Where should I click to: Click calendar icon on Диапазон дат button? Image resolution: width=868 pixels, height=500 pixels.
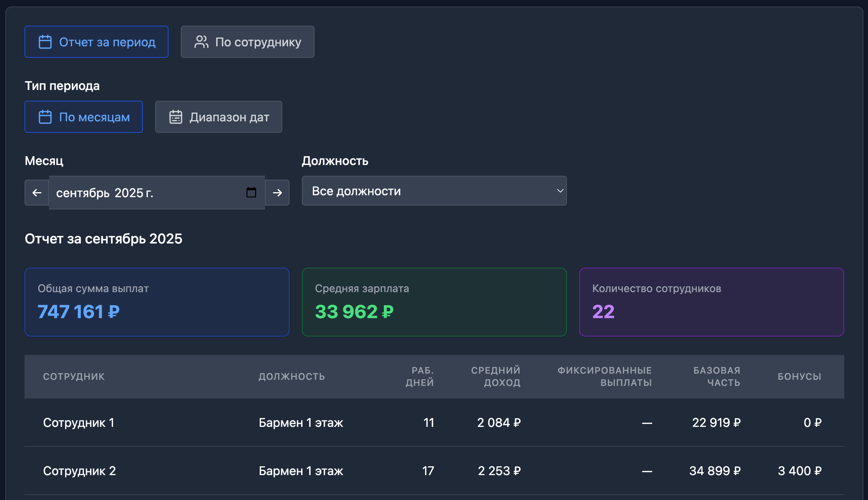pos(176,117)
